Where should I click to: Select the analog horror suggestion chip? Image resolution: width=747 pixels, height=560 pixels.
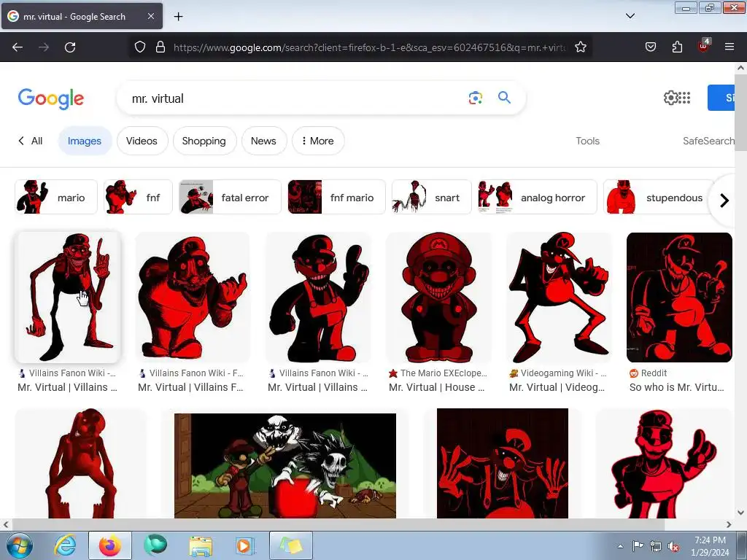coord(538,197)
